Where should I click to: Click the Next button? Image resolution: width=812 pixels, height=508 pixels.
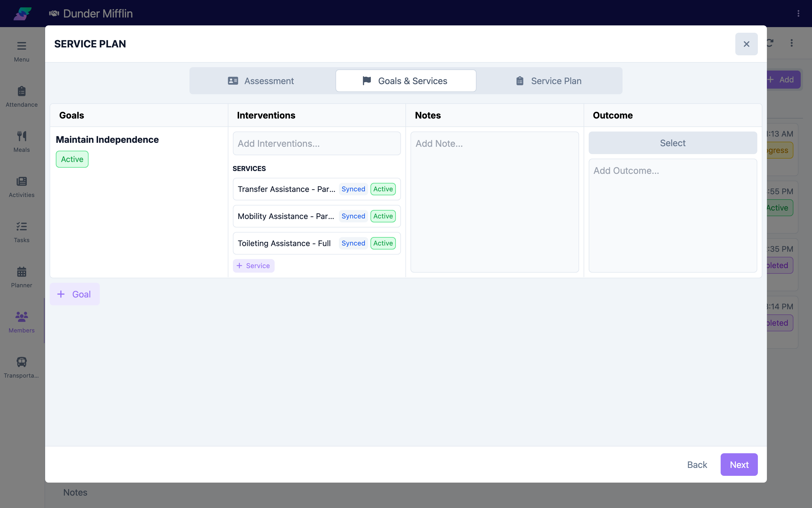point(739,465)
